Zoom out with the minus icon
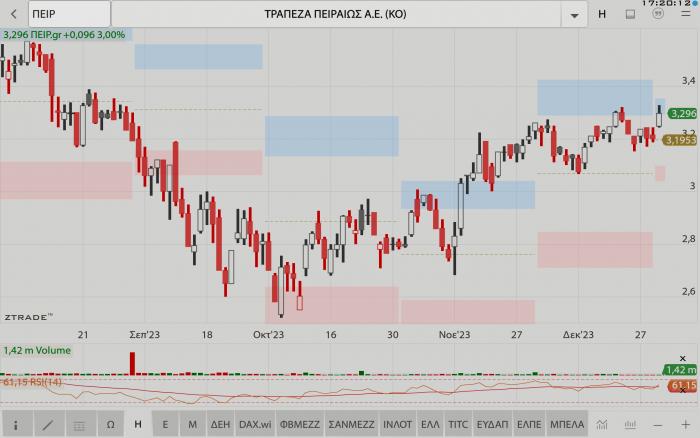This screenshot has height=438, width=700. pyautogui.click(x=657, y=424)
